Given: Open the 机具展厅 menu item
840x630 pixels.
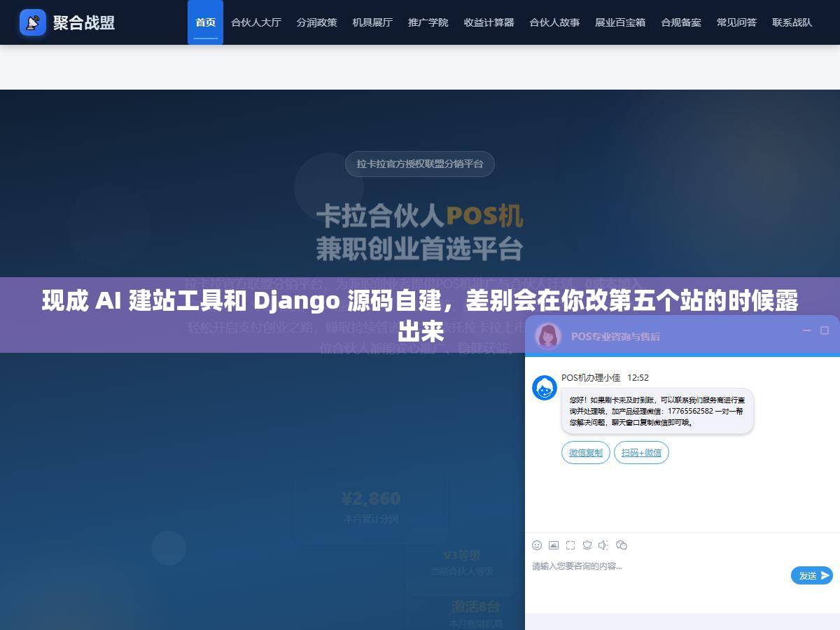Looking at the screenshot, I should pyautogui.click(x=372, y=22).
